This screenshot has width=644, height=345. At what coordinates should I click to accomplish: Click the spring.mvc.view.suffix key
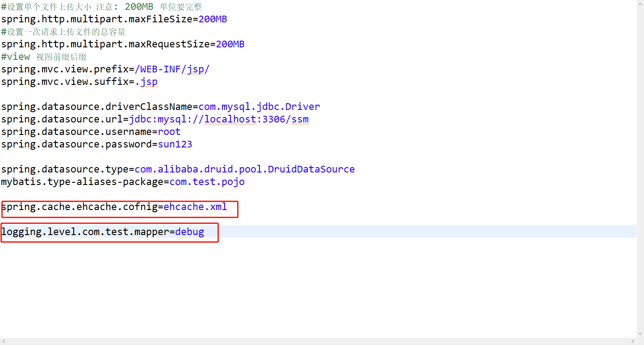coord(65,82)
